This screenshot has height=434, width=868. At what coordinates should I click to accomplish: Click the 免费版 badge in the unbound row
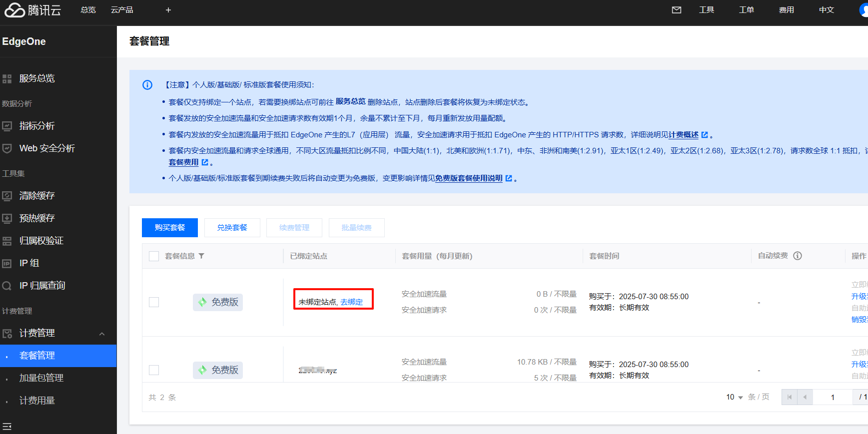(x=218, y=302)
